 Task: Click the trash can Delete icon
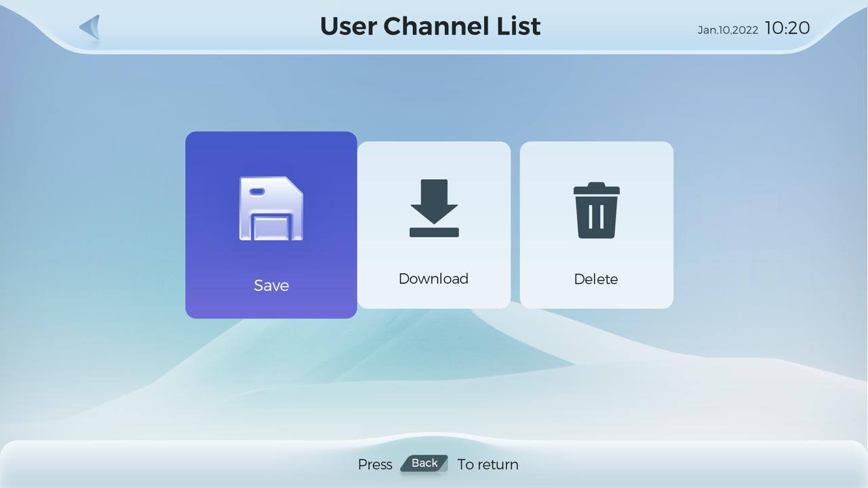(596, 210)
